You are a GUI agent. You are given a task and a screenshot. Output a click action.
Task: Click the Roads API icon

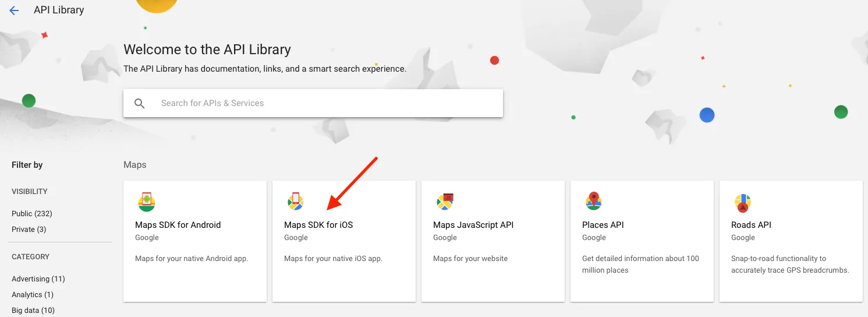coord(743,202)
